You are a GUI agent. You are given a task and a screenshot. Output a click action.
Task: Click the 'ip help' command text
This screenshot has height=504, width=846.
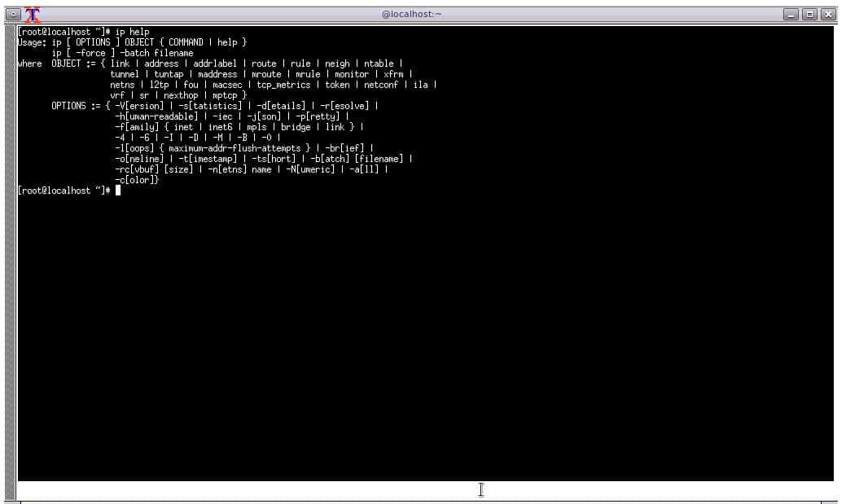[x=132, y=32]
